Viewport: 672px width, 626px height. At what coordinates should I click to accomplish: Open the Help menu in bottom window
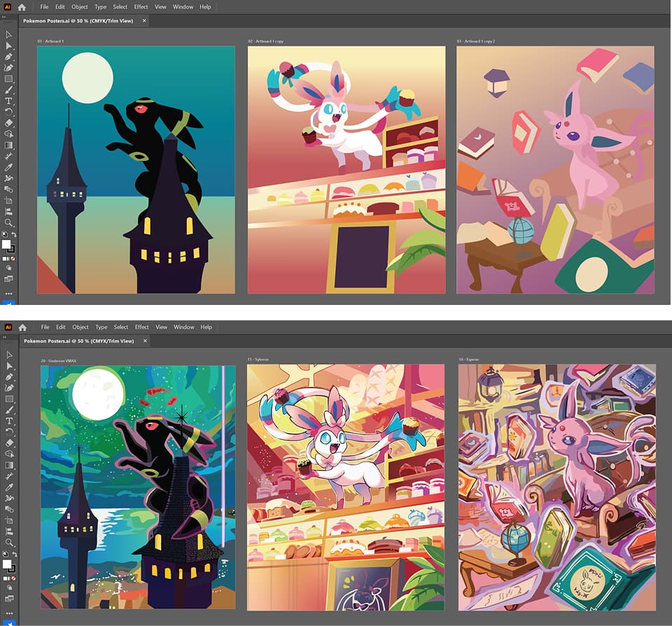[206, 327]
